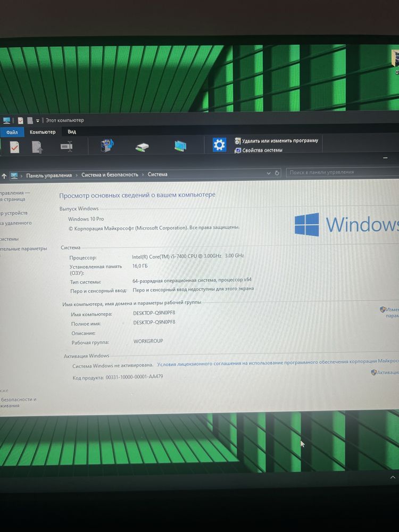Open system protection link 'системы' in sidebar
The image size is (399, 532).
[x=9, y=239]
